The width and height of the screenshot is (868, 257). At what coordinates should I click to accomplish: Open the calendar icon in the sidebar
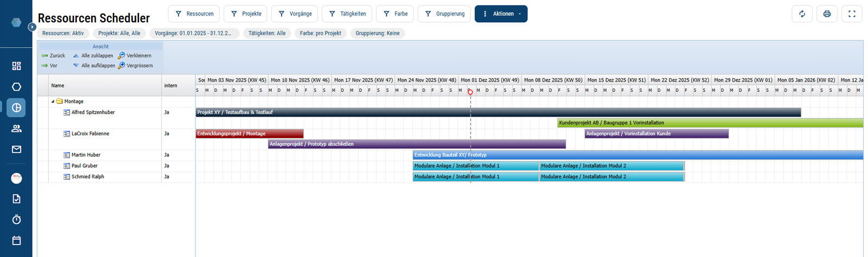(16, 241)
